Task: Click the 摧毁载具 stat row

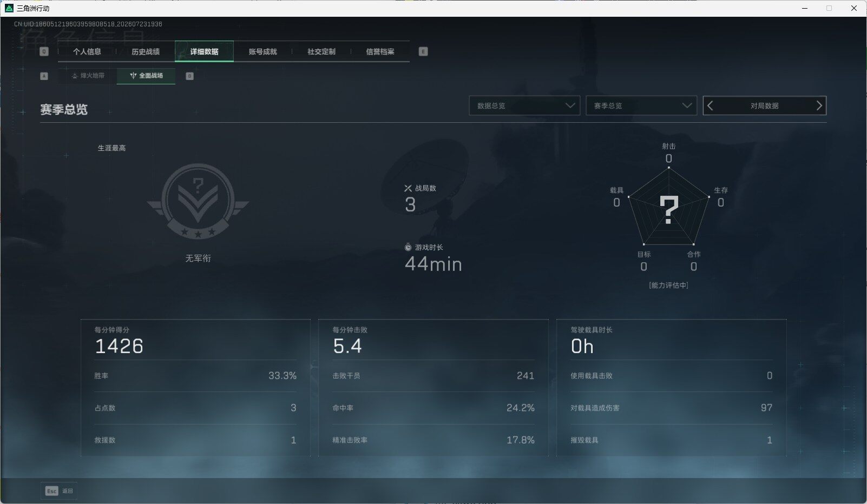Action: pyautogui.click(x=672, y=440)
